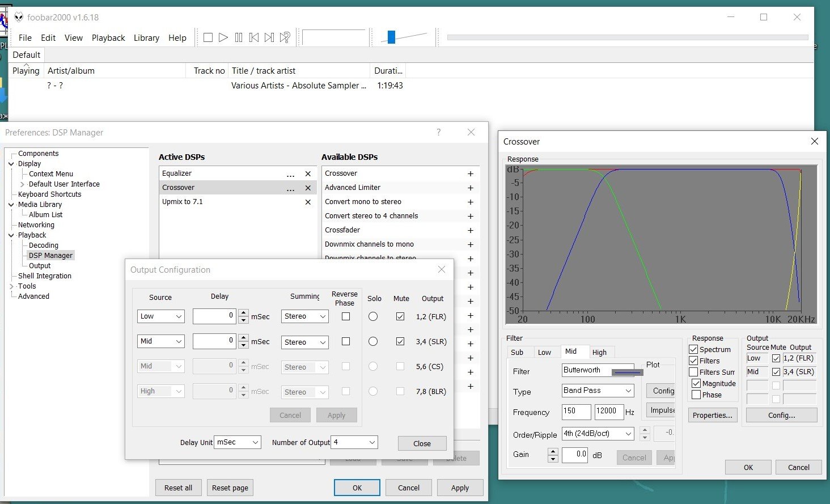Add Downmix channels to mono DSP
The height and width of the screenshot is (504, 830).
(x=470, y=245)
